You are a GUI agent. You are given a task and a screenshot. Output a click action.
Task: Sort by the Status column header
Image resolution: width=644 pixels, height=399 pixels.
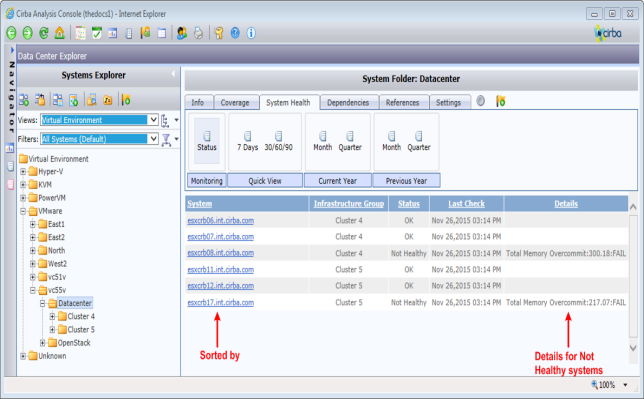point(409,204)
